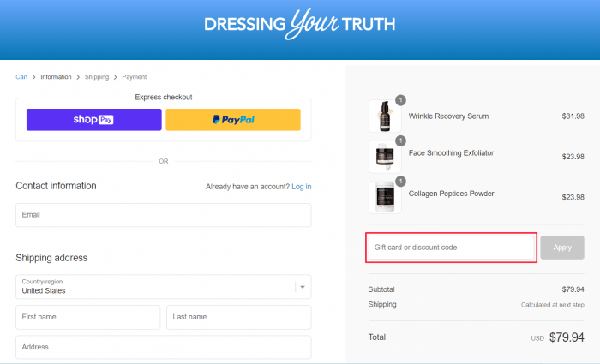Screen dimensions: 600x364
Task: Open the Country/region dropdown
Action: [164, 287]
